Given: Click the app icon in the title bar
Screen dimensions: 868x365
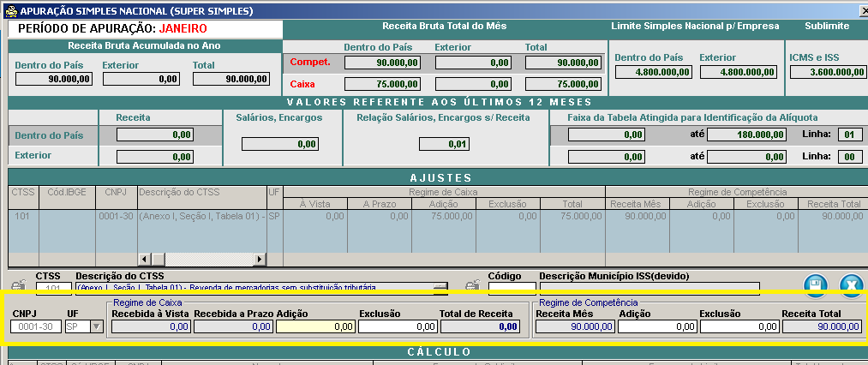Looking at the screenshot, I should (10, 10).
